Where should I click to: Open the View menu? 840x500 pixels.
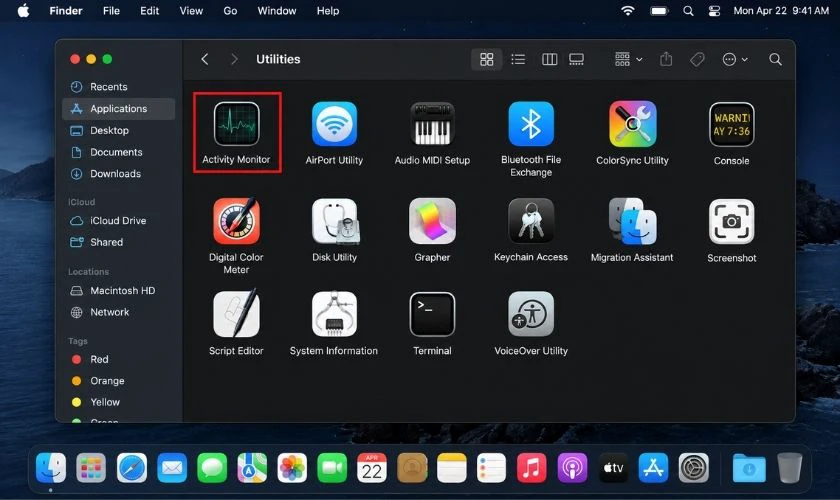pos(191,11)
